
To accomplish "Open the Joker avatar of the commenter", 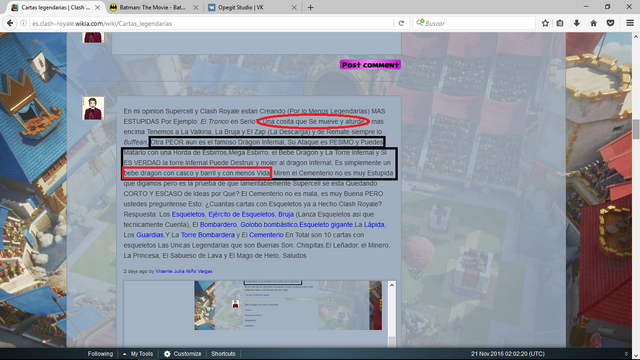I will (93, 108).
